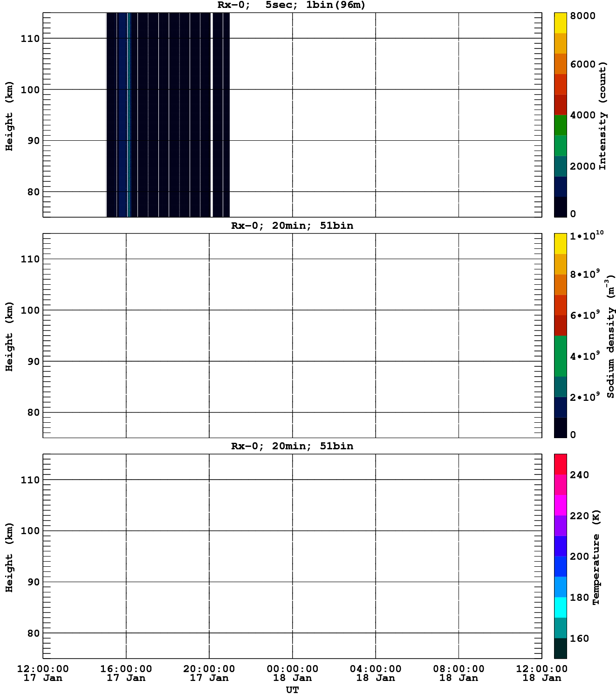Click the '8000' tick on the intensity colorbar
Viewport: 616px width, 694px height.
582,16
